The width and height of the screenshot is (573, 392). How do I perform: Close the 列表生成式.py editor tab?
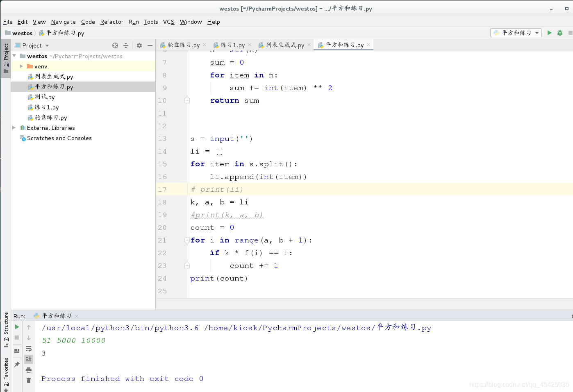tap(309, 45)
